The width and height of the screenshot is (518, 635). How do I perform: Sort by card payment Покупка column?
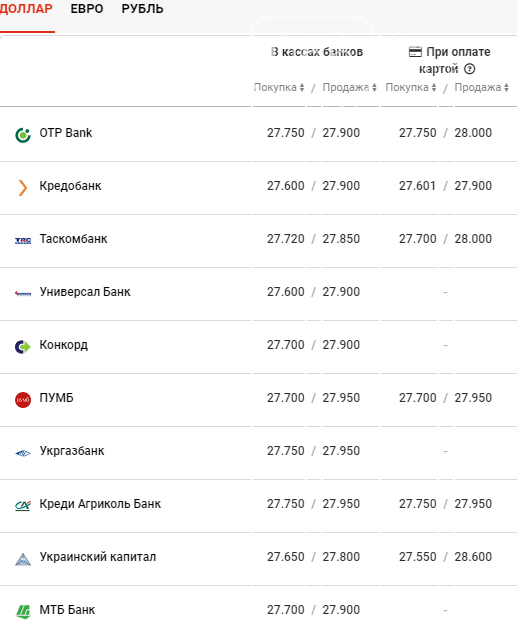point(411,87)
